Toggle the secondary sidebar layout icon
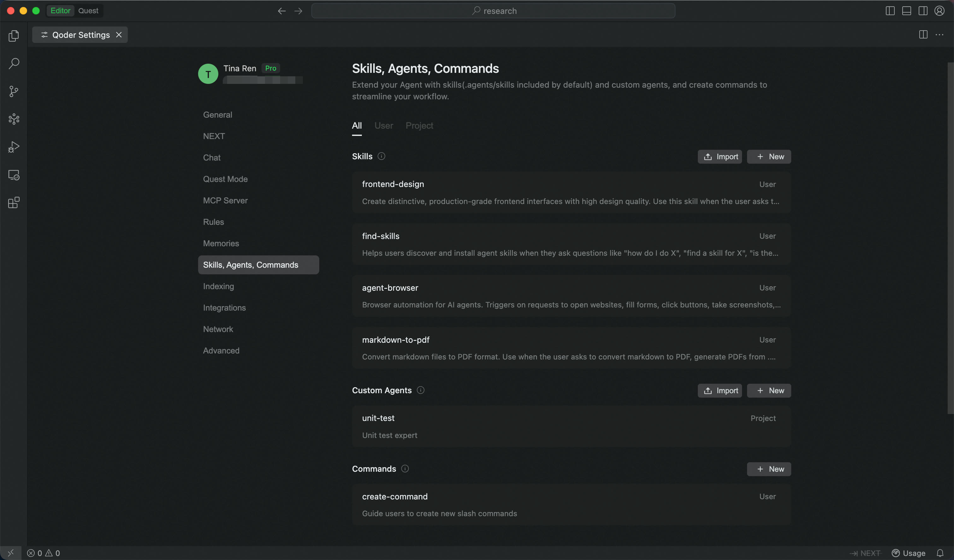954x560 pixels. [922, 11]
